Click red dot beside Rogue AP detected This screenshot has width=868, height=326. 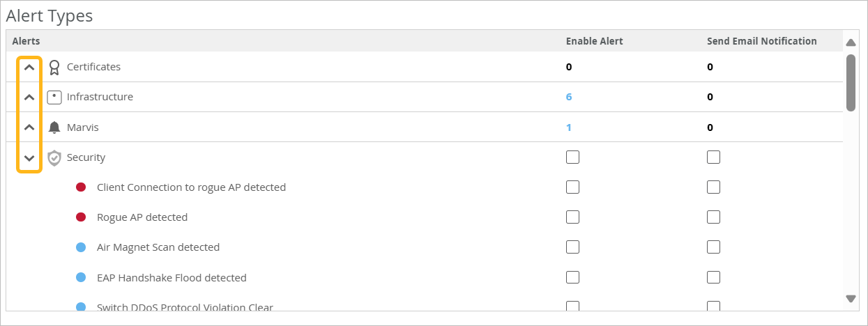pyautogui.click(x=81, y=217)
